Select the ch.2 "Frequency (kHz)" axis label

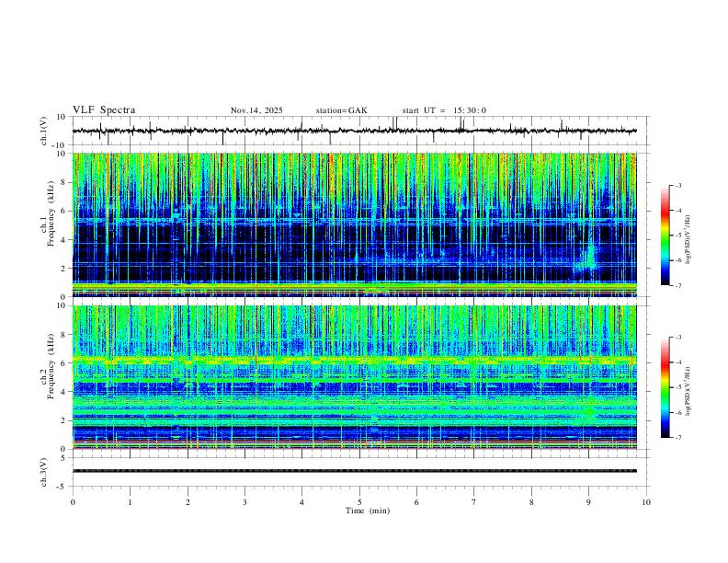click(51, 366)
